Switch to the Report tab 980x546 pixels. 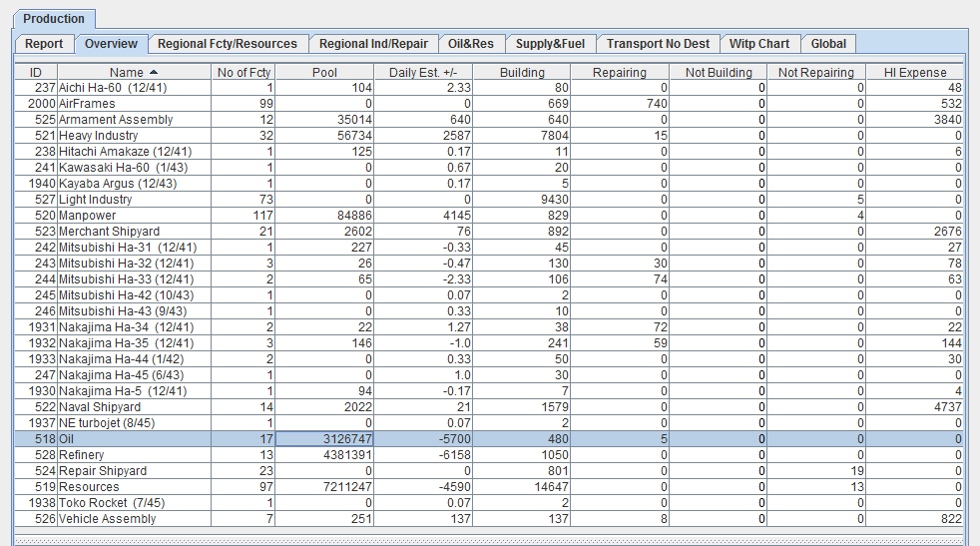[x=44, y=44]
